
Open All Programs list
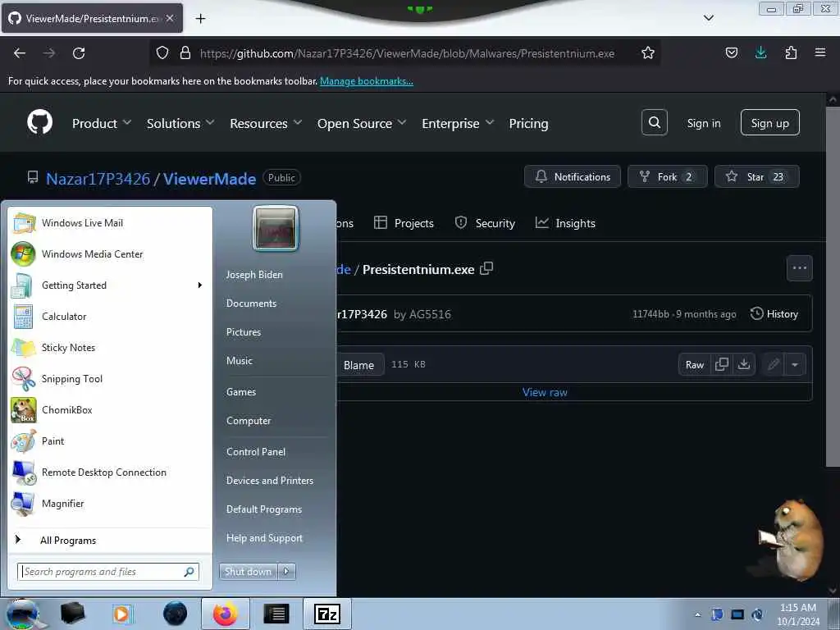pyautogui.click(x=68, y=540)
